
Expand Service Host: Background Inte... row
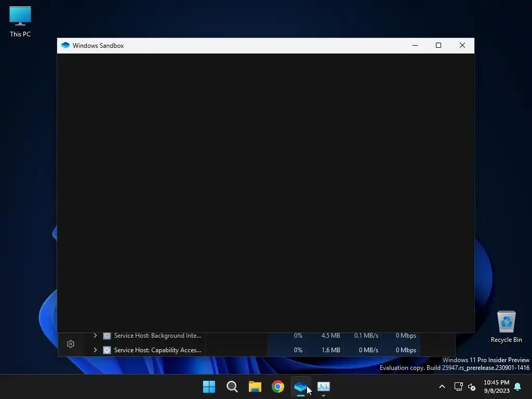click(96, 336)
